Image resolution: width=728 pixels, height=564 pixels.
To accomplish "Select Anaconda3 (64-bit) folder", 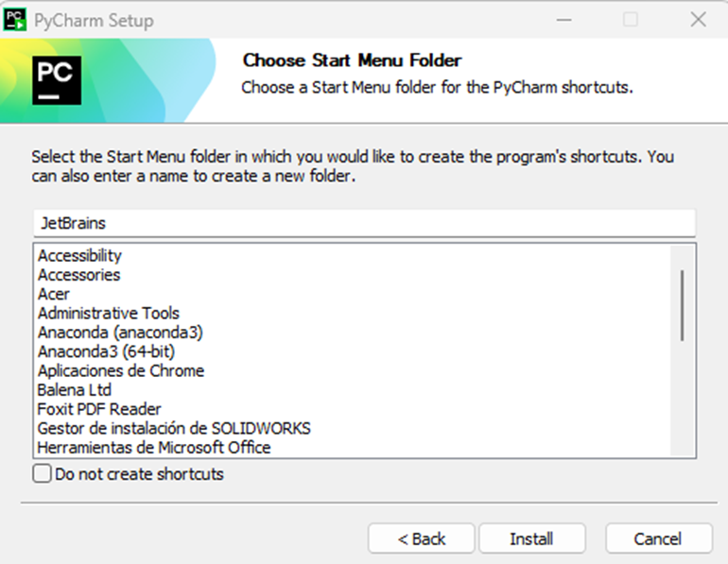I will coord(106,351).
